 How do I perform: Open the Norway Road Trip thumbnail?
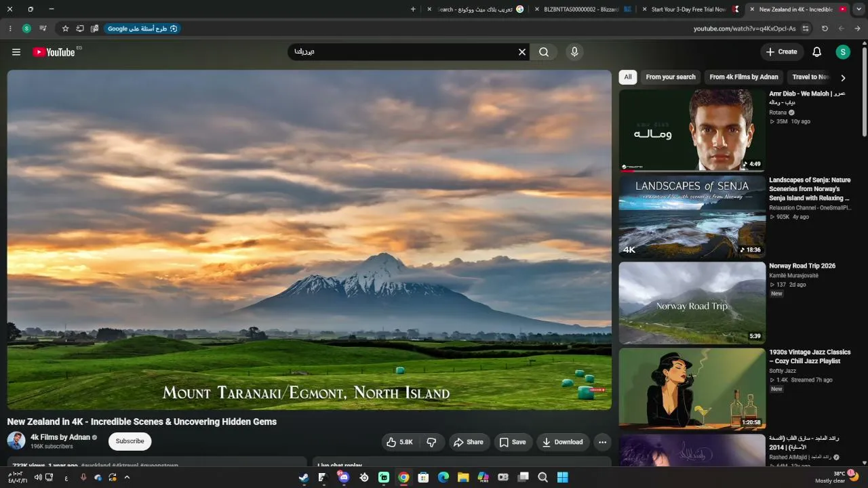coord(692,303)
